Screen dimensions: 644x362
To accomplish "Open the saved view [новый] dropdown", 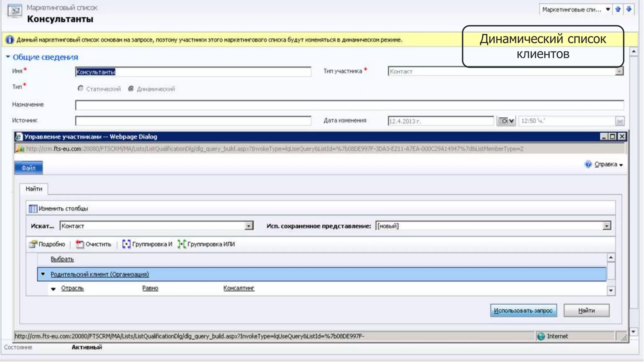I will tap(607, 226).
